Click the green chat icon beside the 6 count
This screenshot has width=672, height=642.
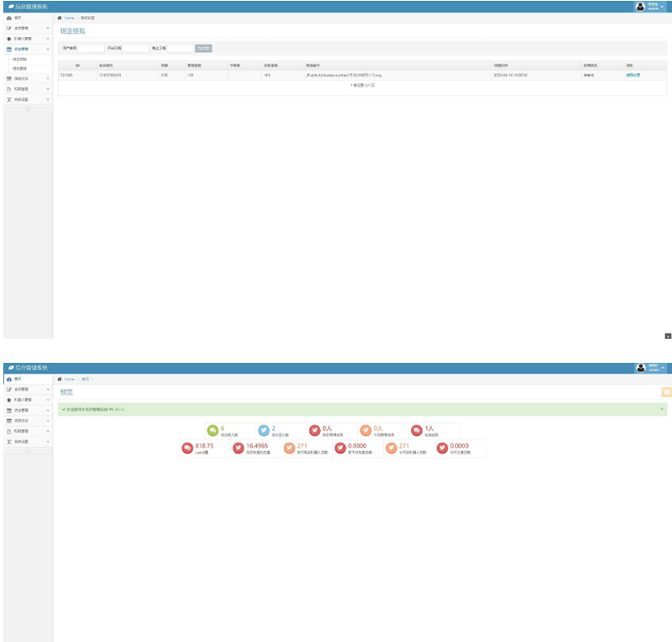point(213,430)
